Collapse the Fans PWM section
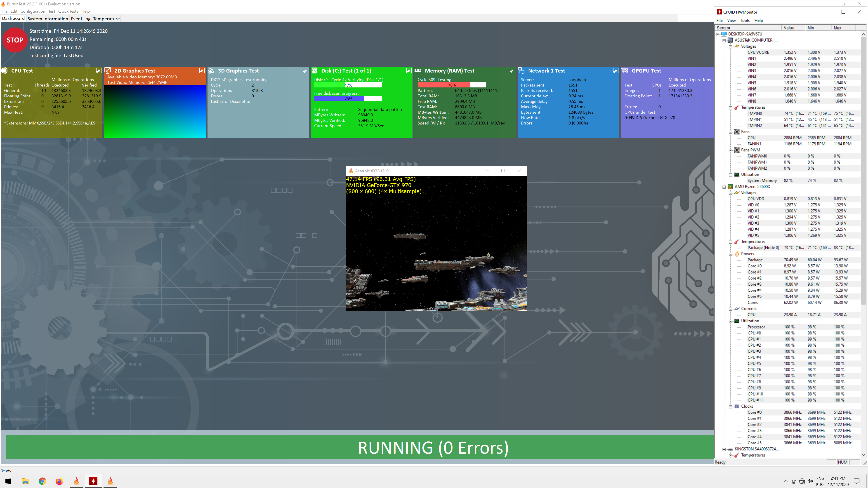The height and width of the screenshot is (488, 868). [731, 150]
